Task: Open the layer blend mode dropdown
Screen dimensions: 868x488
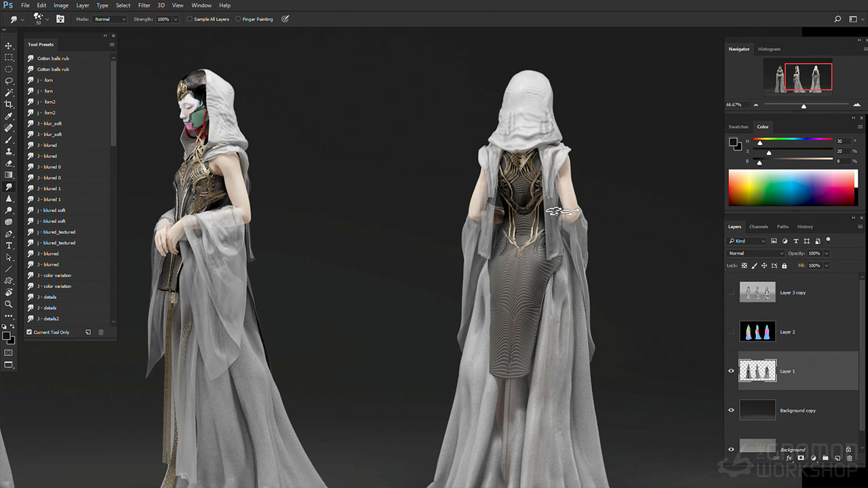Action: point(755,253)
